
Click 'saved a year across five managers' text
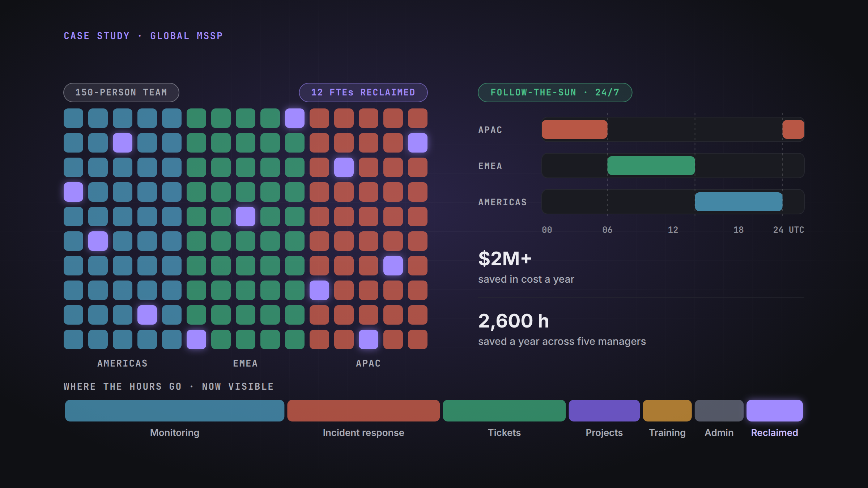562,342
